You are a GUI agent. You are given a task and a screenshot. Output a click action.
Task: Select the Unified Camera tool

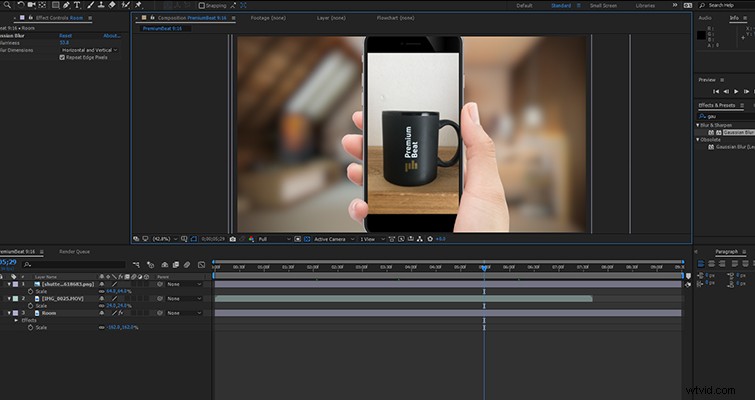[31, 5]
